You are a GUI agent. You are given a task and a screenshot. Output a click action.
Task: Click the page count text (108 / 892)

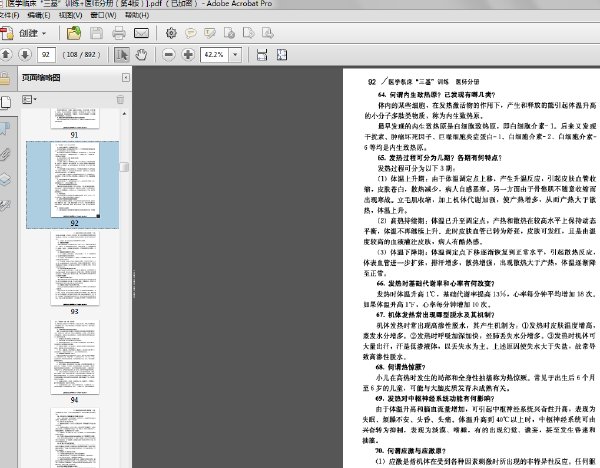tap(81, 55)
